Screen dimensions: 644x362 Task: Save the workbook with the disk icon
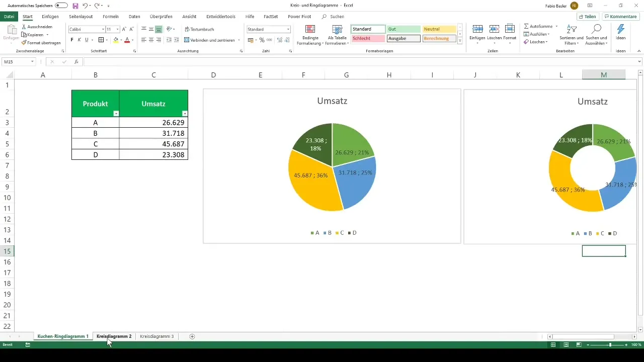point(75,6)
